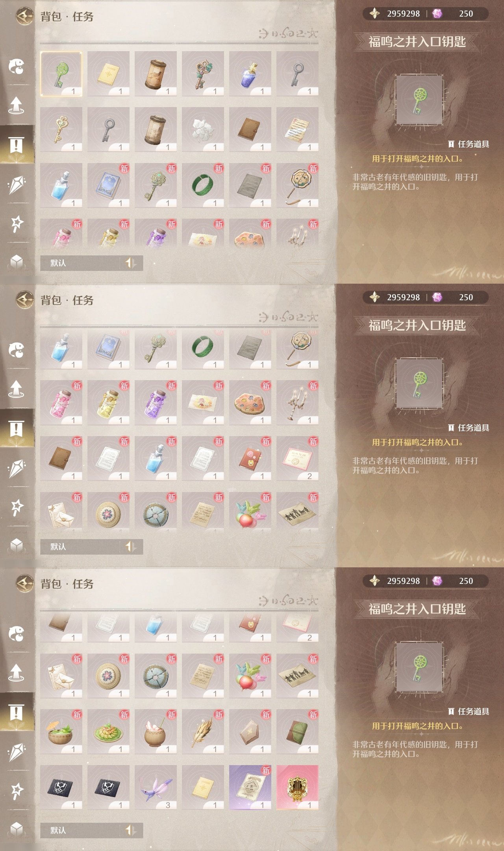The image size is (504, 851).
Task: Select the blue star potion bottle
Action: (x=250, y=73)
